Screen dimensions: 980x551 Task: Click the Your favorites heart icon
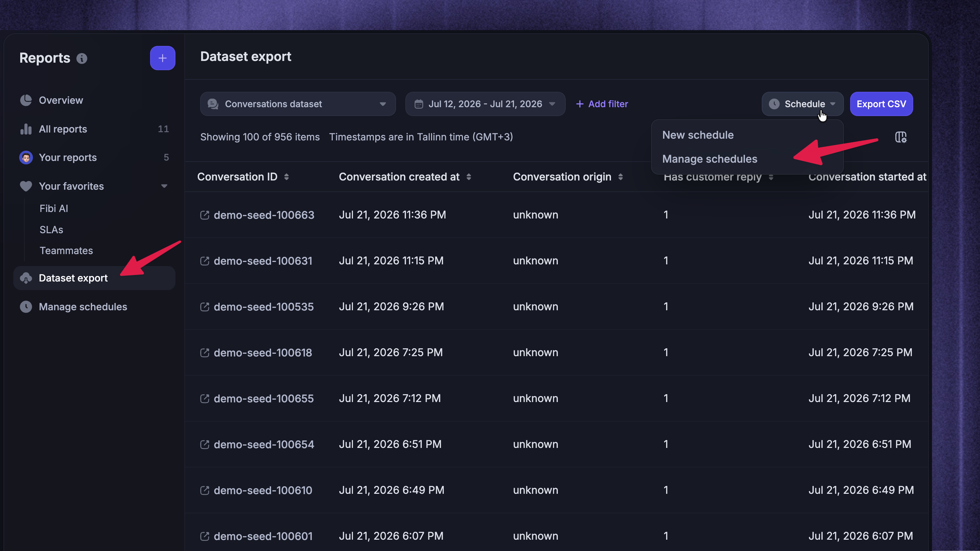[26, 186]
